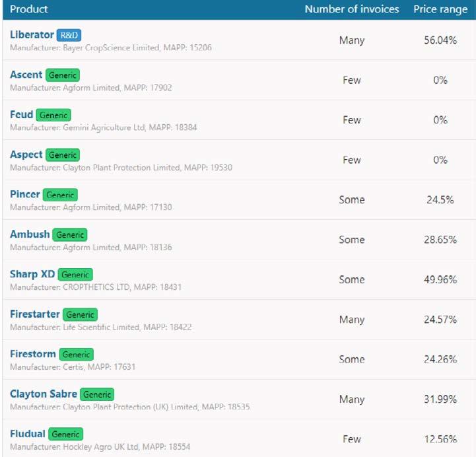
Task: Open the Fludual product link
Action: coord(28,434)
